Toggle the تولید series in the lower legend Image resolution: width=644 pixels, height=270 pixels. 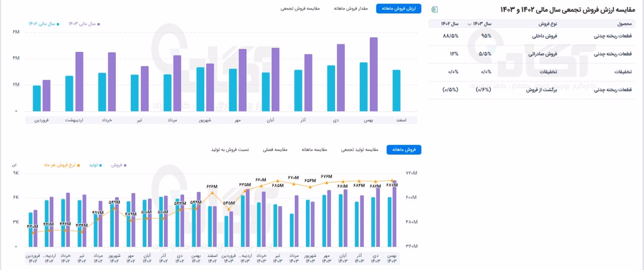(x=96, y=165)
